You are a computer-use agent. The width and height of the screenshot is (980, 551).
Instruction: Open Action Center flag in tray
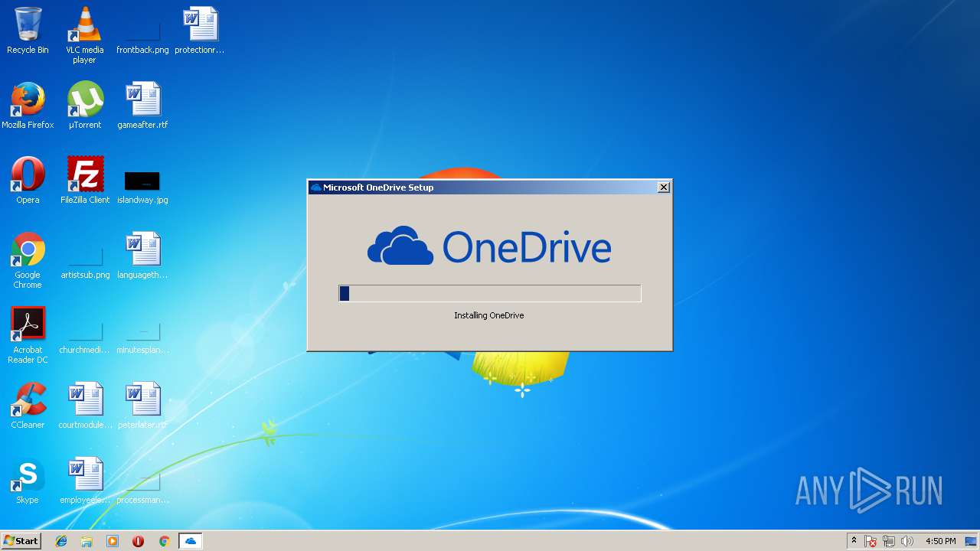pos(871,541)
